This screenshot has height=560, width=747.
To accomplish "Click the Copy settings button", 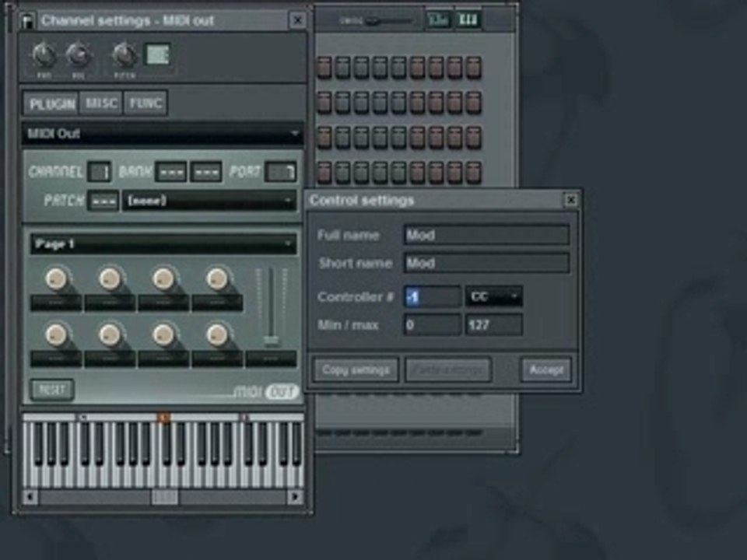I will tap(356, 370).
